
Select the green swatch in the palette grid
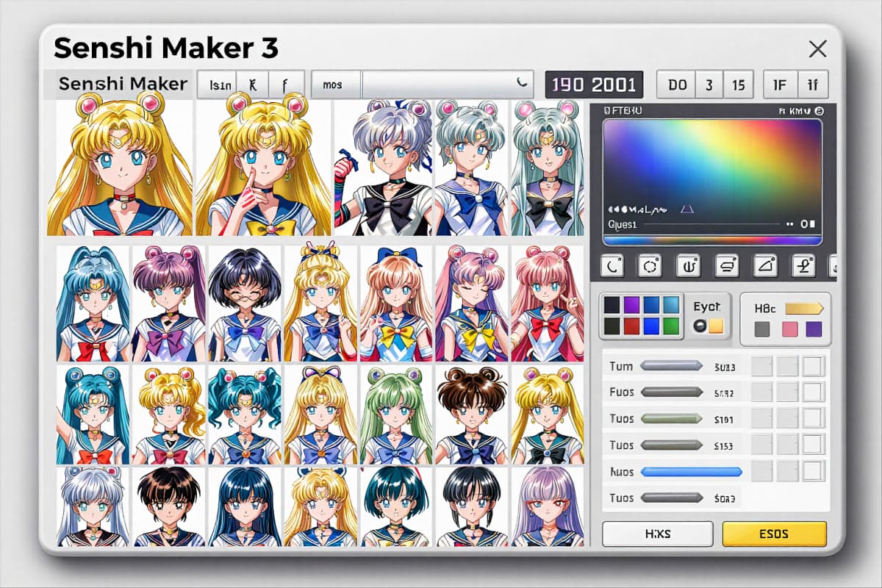(670, 326)
